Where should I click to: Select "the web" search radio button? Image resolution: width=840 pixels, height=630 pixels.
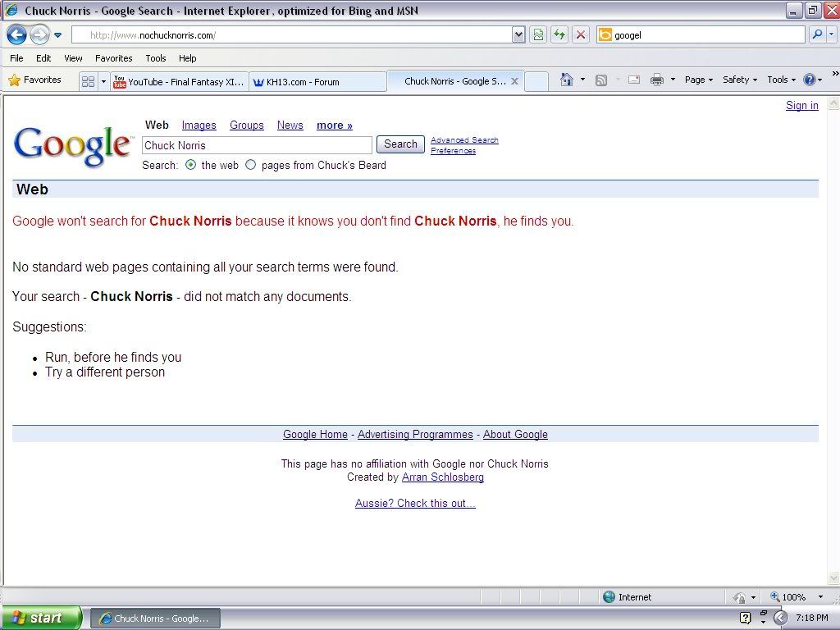pos(191,165)
